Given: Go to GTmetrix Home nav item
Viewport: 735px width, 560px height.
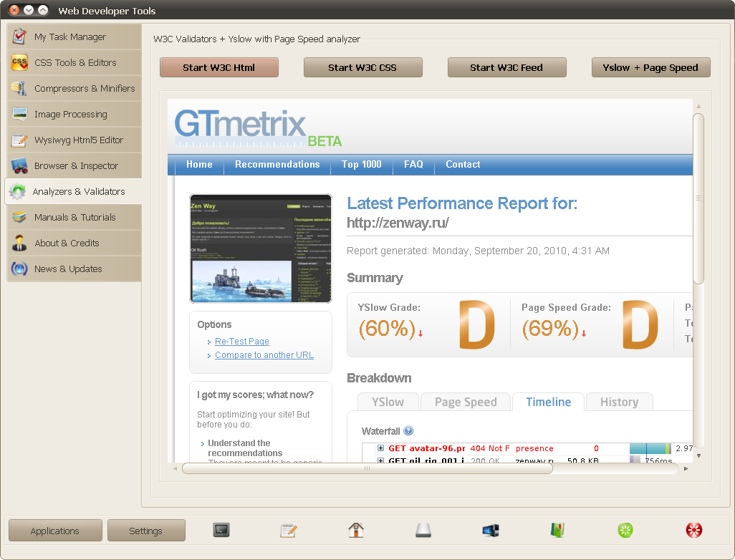Looking at the screenshot, I should [199, 165].
